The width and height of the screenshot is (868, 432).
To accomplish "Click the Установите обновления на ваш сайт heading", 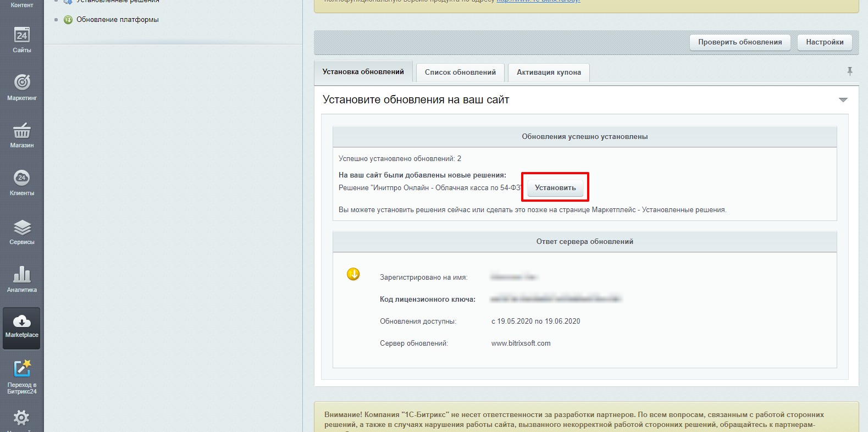I will coord(416,100).
